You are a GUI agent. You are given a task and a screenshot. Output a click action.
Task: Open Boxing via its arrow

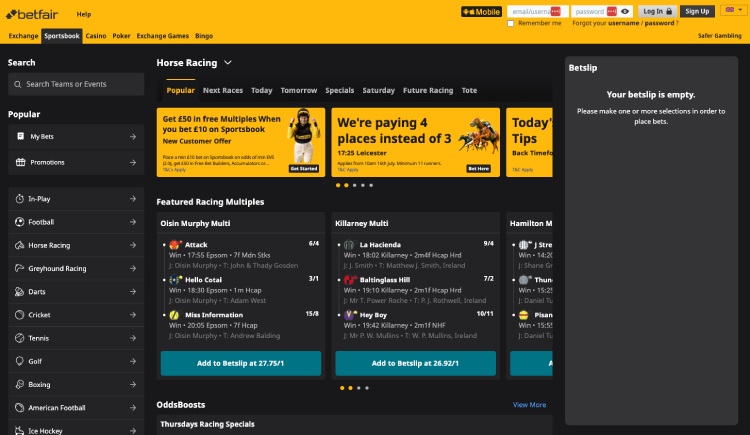[x=133, y=384]
